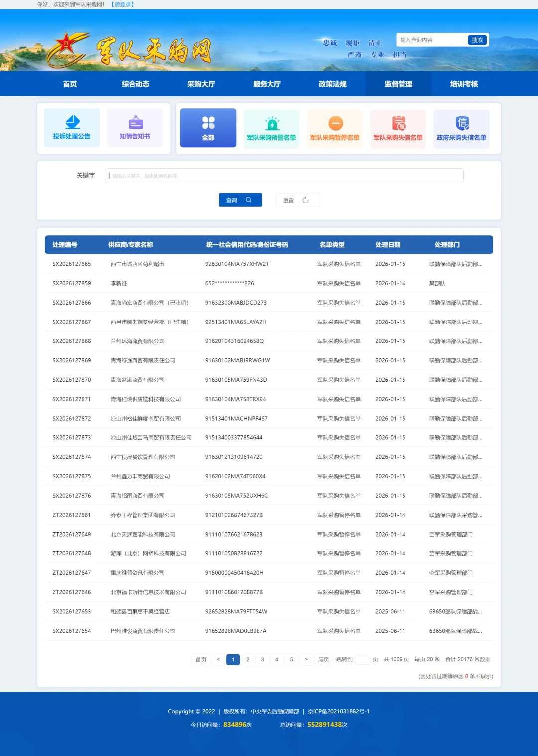Click the next page arrow in pagination
The height and width of the screenshot is (756, 538).
pos(306,659)
